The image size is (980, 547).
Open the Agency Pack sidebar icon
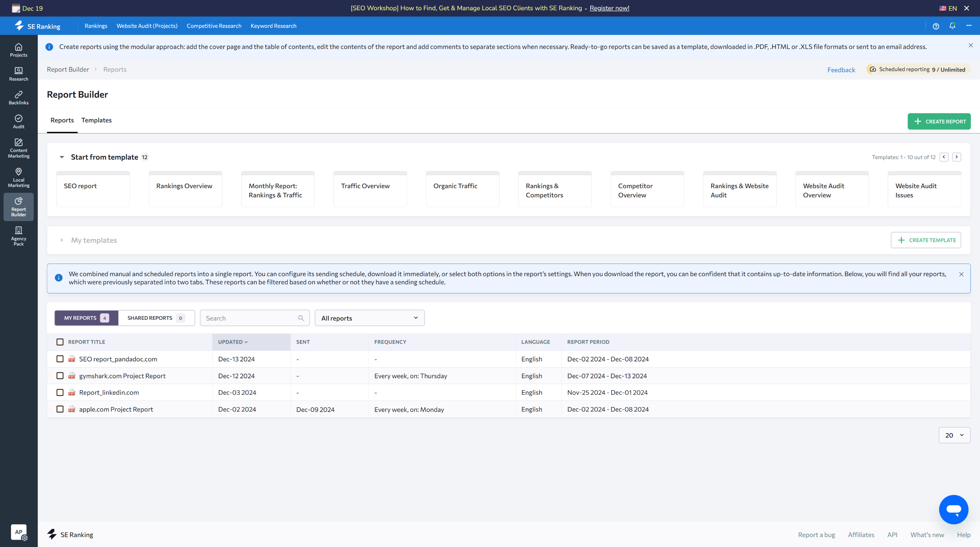[18, 236]
